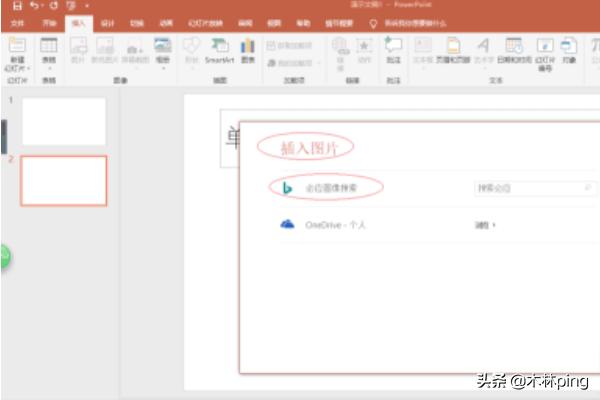This screenshot has width=600, height=400.
Task: Open the 切换 (Transitions) tab
Action: coord(137,23)
